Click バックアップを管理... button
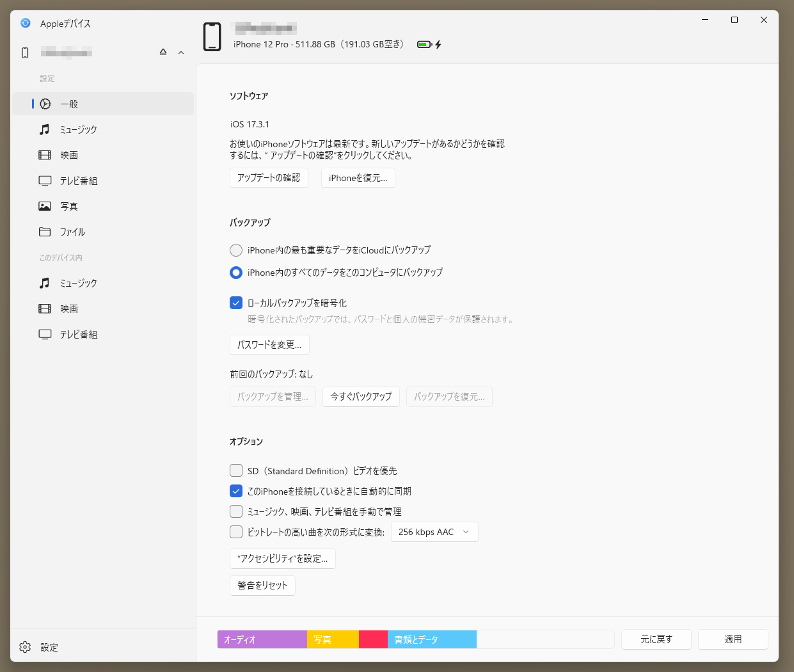The image size is (794, 672). click(273, 397)
